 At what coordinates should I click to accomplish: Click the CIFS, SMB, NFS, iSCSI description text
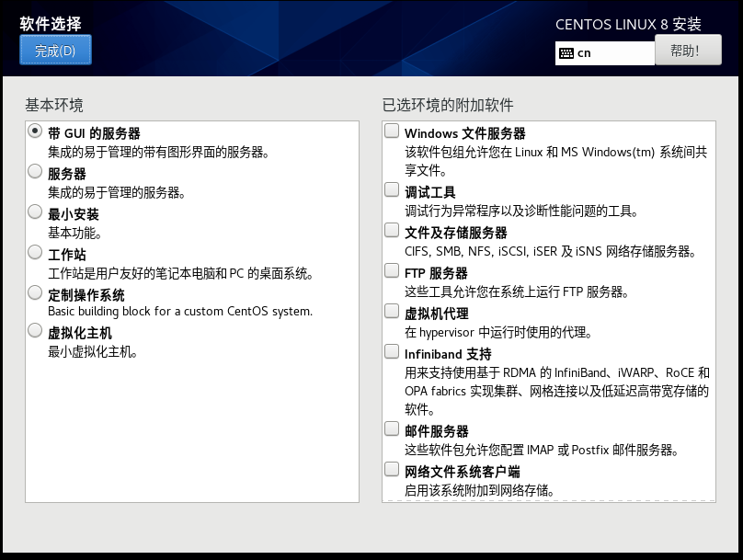[x=550, y=251]
